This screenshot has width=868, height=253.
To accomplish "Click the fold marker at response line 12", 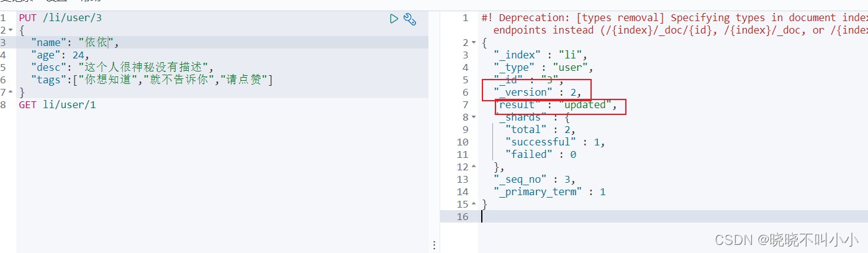I will tap(474, 167).
